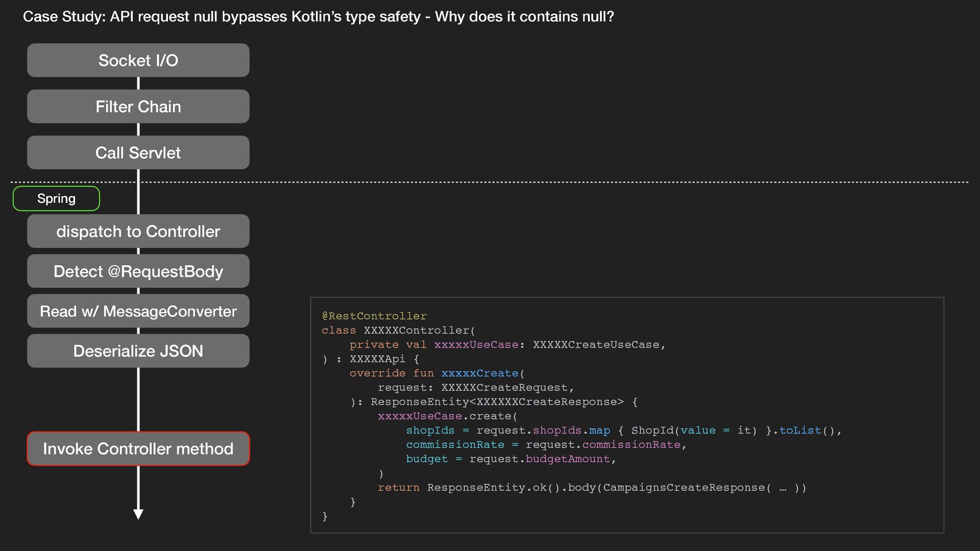Click the green Spring label
The image size is (980, 551).
coord(56,198)
